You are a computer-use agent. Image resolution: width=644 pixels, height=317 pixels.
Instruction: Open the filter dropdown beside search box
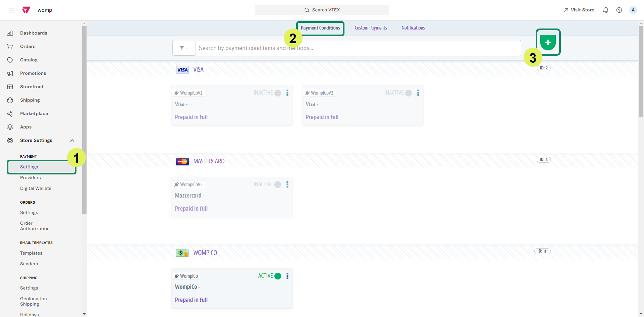pyautogui.click(x=184, y=48)
